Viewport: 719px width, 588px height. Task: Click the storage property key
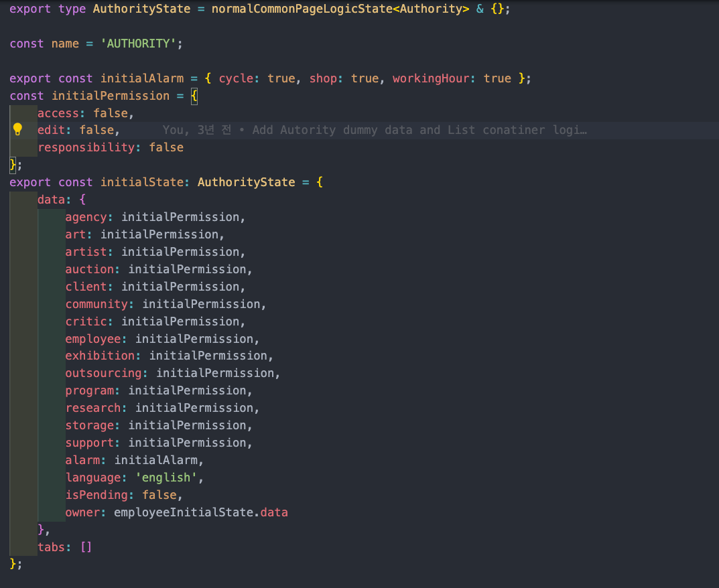click(x=89, y=425)
